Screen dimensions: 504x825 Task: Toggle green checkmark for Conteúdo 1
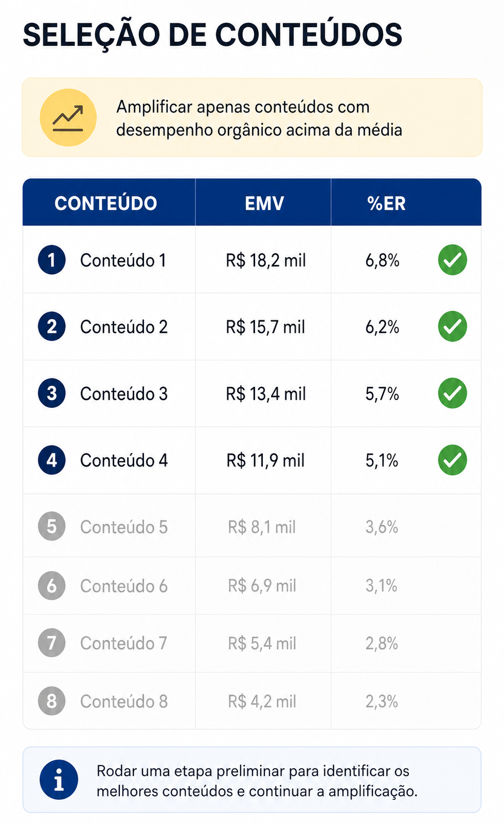click(453, 260)
